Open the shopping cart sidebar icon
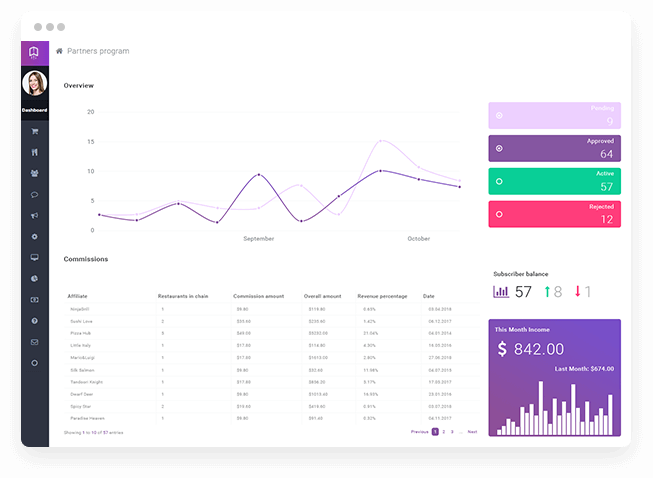Image resolution: width=653 pixels, height=478 pixels. pyautogui.click(x=34, y=131)
